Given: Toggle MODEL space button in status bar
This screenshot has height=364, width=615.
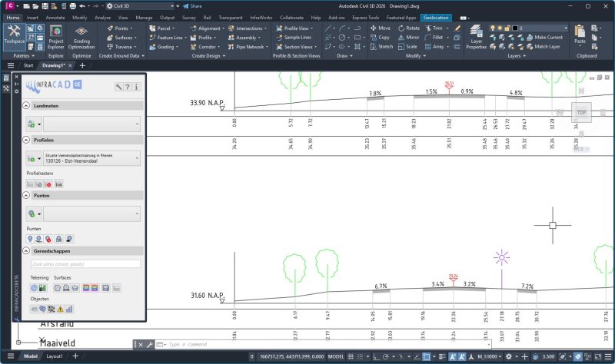Looking at the screenshot, I should (336, 356).
